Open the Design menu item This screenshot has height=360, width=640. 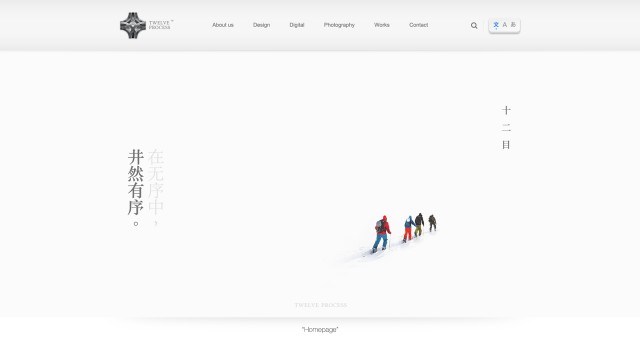pos(261,25)
